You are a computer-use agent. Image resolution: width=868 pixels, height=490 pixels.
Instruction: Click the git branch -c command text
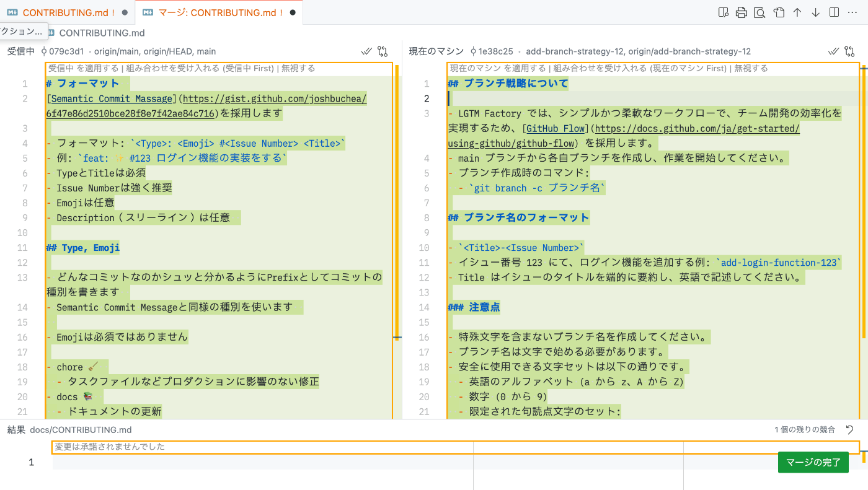[537, 188]
